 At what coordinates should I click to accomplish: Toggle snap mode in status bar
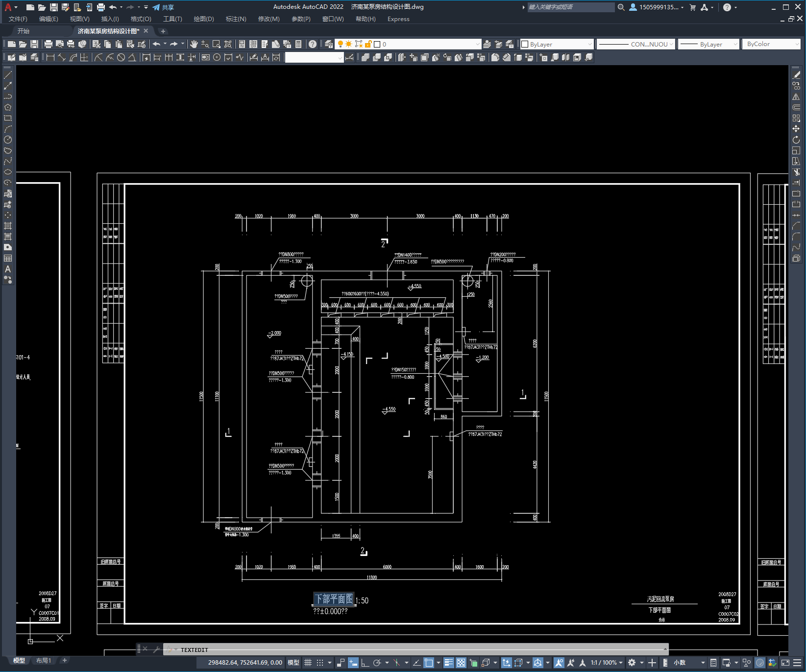pos(320,663)
